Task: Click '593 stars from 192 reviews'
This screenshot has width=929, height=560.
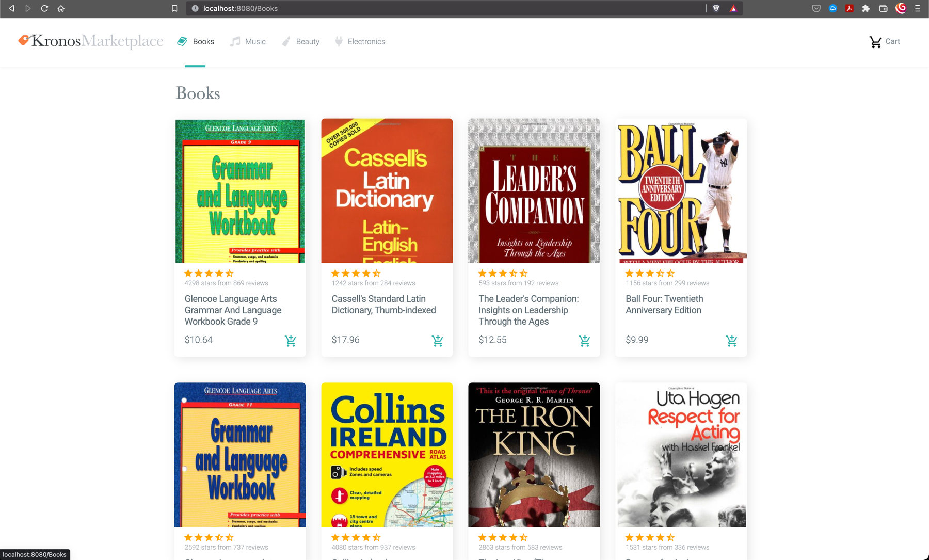Action: [x=518, y=283]
